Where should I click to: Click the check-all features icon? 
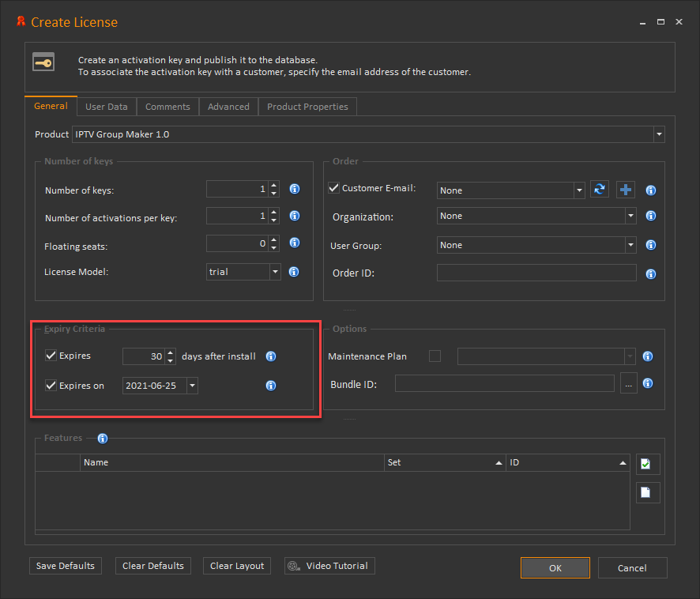click(x=648, y=464)
